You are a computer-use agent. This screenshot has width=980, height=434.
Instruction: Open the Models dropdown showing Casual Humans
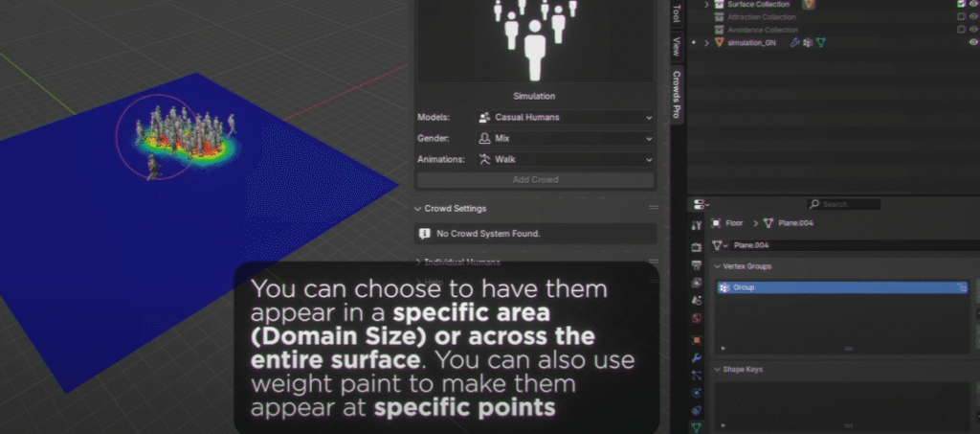click(565, 117)
